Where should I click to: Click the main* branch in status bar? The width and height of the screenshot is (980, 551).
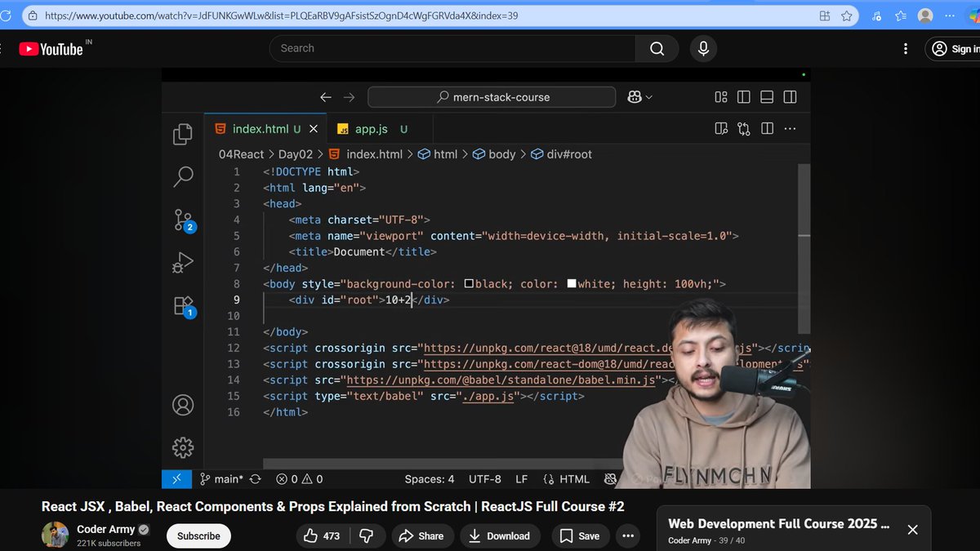[220, 479]
